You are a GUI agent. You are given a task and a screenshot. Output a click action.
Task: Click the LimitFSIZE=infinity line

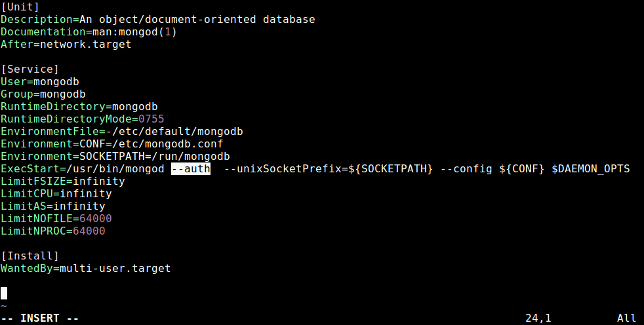(63, 181)
